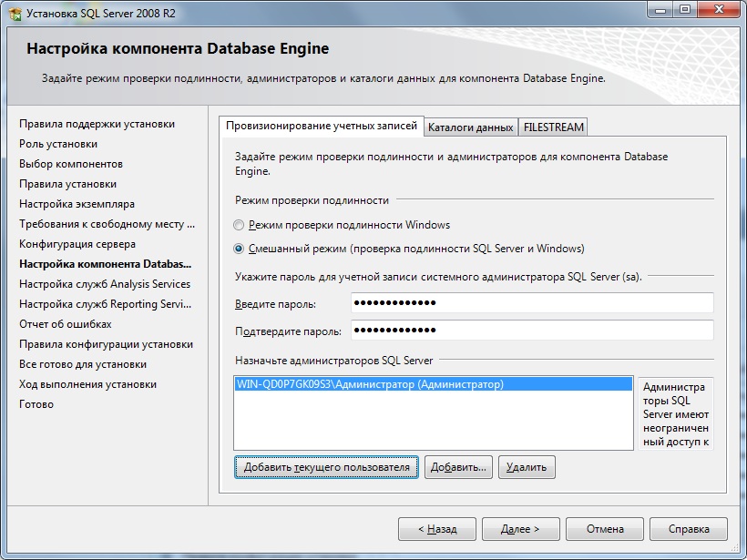The width and height of the screenshot is (747, 560).
Task: Click 'Конфигурация сервера' step in sidebar
Action: pos(77,244)
